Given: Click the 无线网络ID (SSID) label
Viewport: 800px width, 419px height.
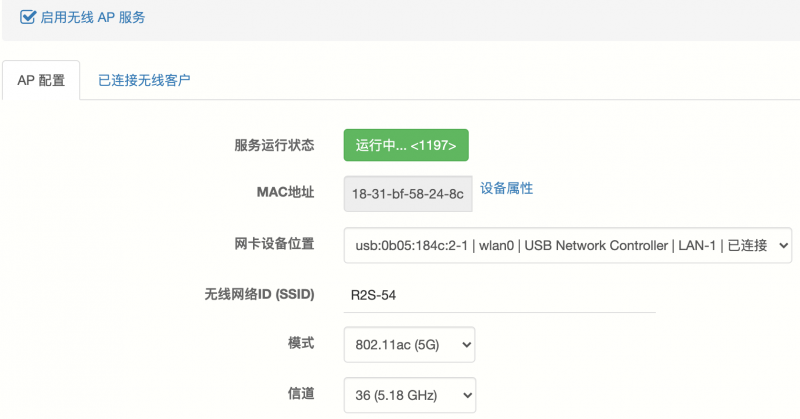Looking at the screenshot, I should click(259, 294).
